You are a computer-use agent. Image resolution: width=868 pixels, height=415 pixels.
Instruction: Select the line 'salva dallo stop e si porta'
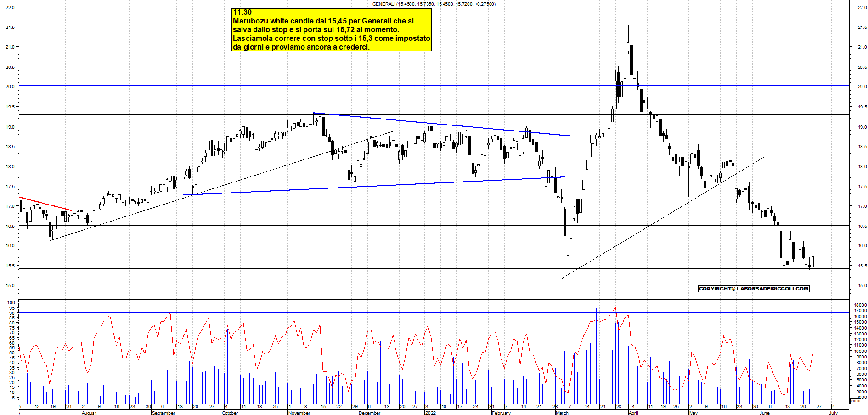tap(316, 30)
